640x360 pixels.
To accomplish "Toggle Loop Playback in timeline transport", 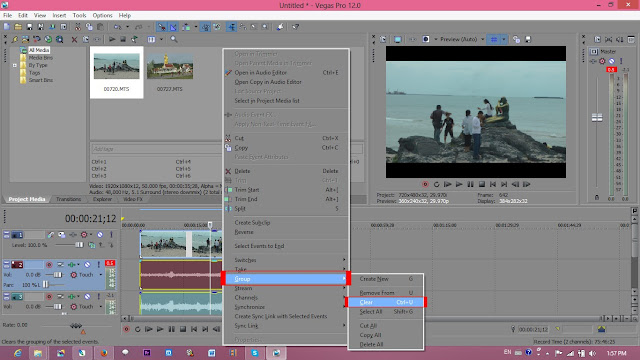I will click(138, 329).
